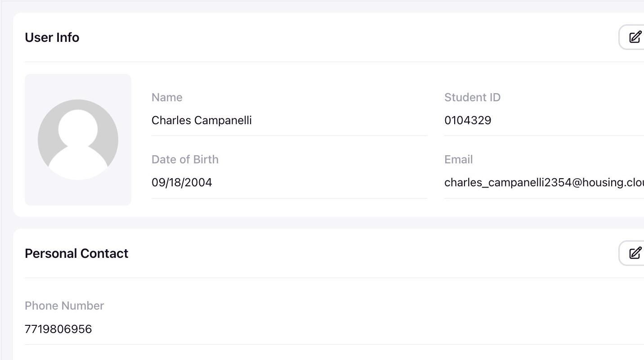
Task: Click the Name field label
Action: (167, 97)
